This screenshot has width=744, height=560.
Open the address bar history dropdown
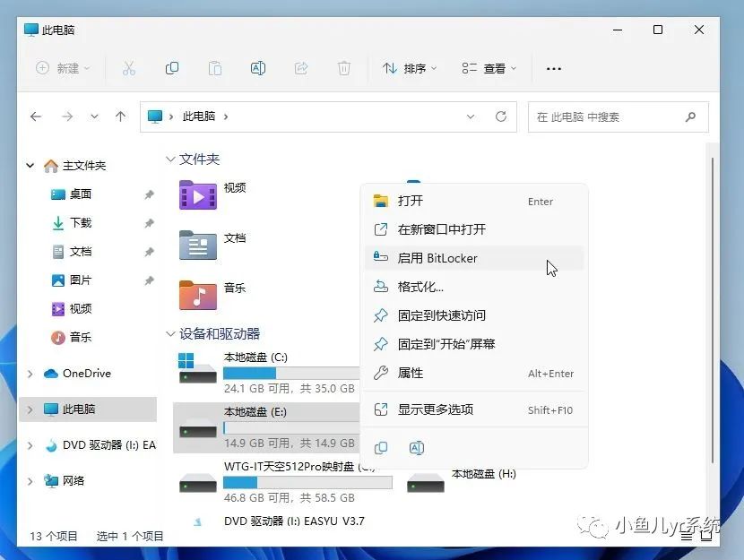471,116
